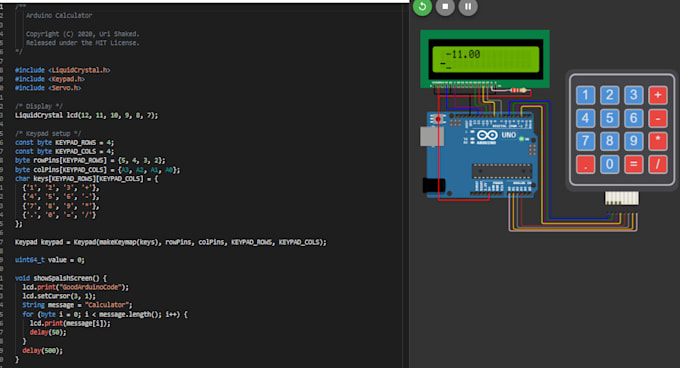This screenshot has width=680, height=368.
Task: Tap the red decimal point key
Action: click(x=585, y=164)
